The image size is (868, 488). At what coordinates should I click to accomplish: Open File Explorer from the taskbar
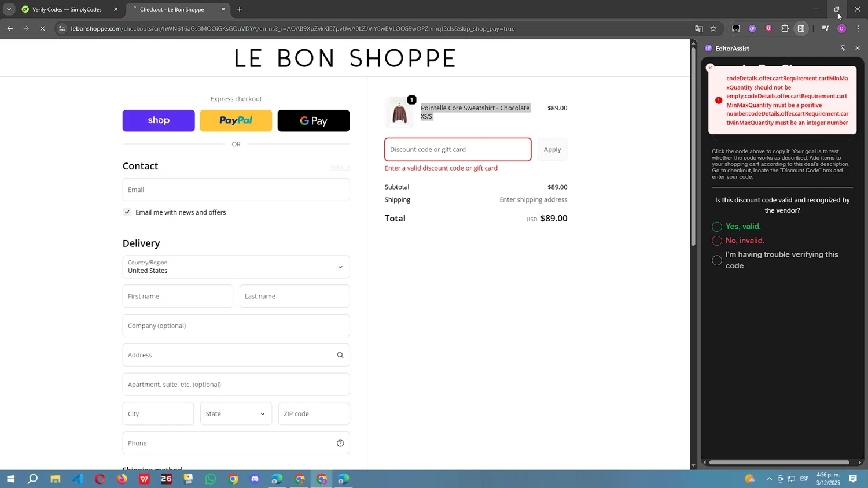click(x=56, y=479)
